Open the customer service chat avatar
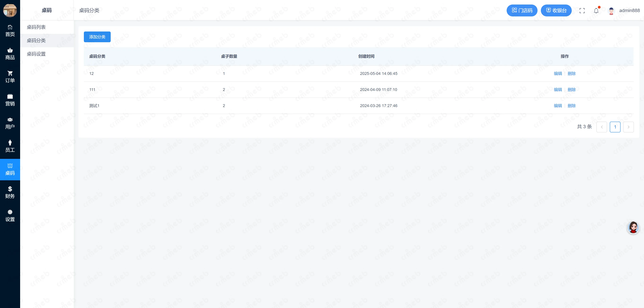 633,228
